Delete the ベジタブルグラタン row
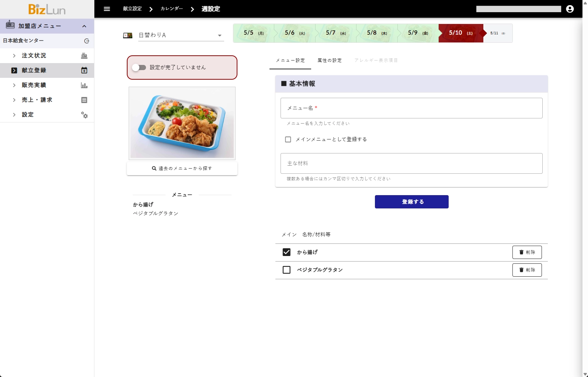Image resolution: width=588 pixels, height=377 pixels. pos(527,270)
